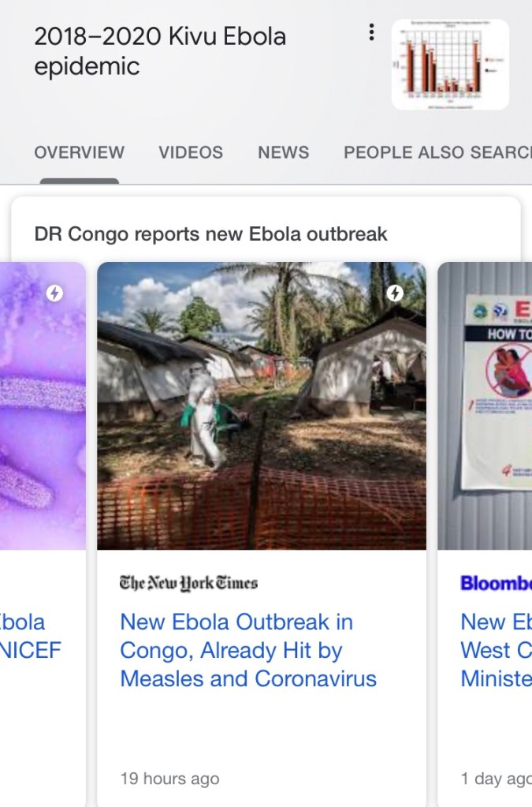Open the News tab
Screen dimensions: 532x807
283,152
